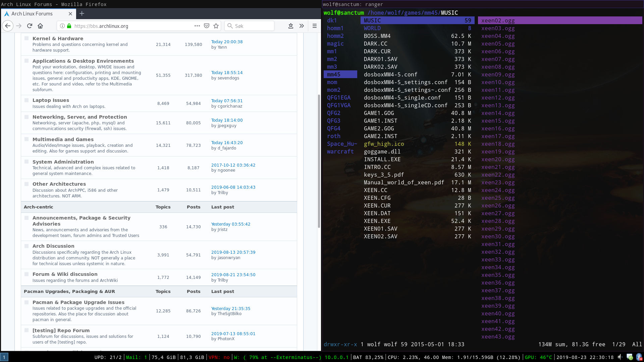The height and width of the screenshot is (362, 644).
Task: Open Firefox downloads icon
Action: [291, 26]
